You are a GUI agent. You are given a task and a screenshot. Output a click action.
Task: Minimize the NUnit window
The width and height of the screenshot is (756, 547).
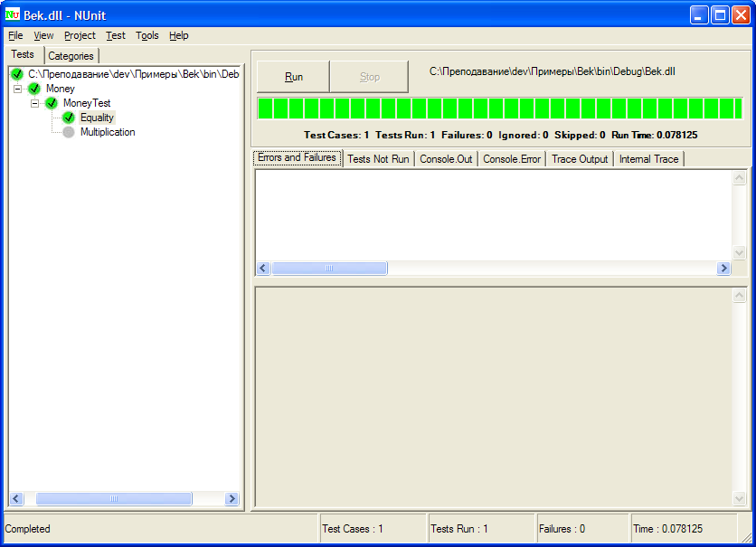tap(699, 15)
